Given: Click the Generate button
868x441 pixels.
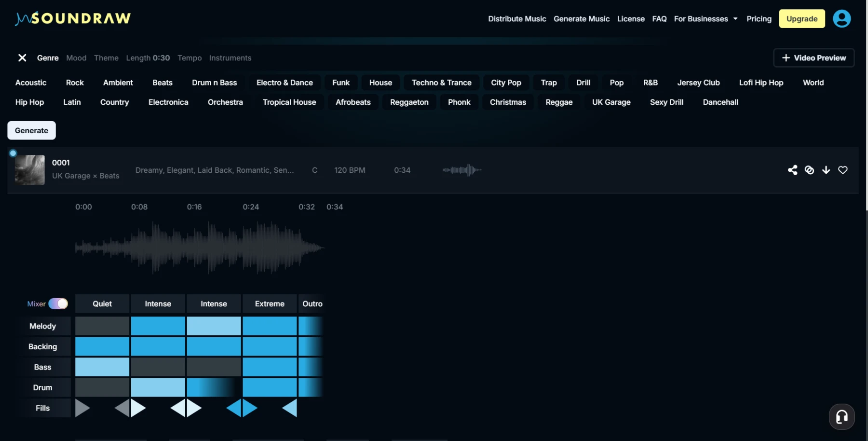Looking at the screenshot, I should click(31, 130).
